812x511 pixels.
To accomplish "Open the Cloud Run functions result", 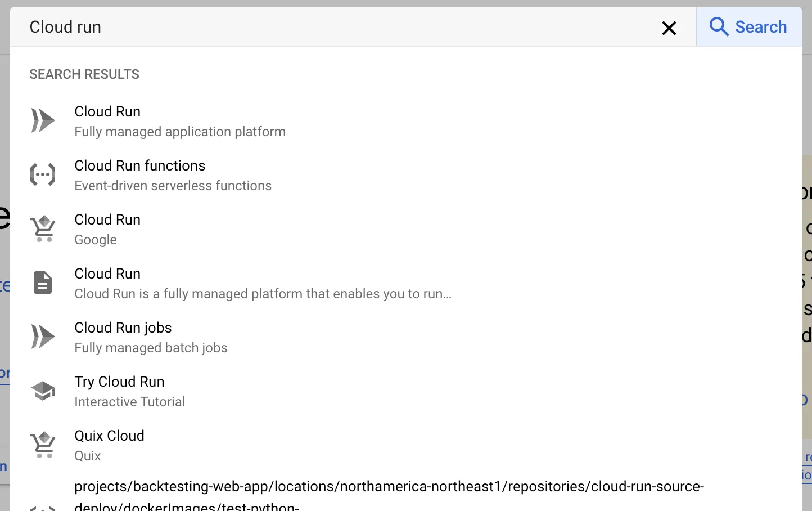I will 173,174.
